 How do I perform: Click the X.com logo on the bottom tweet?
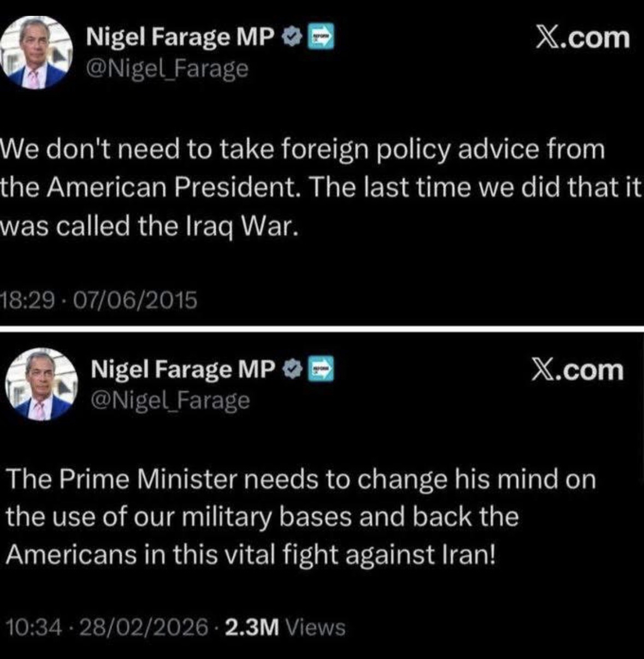577,370
